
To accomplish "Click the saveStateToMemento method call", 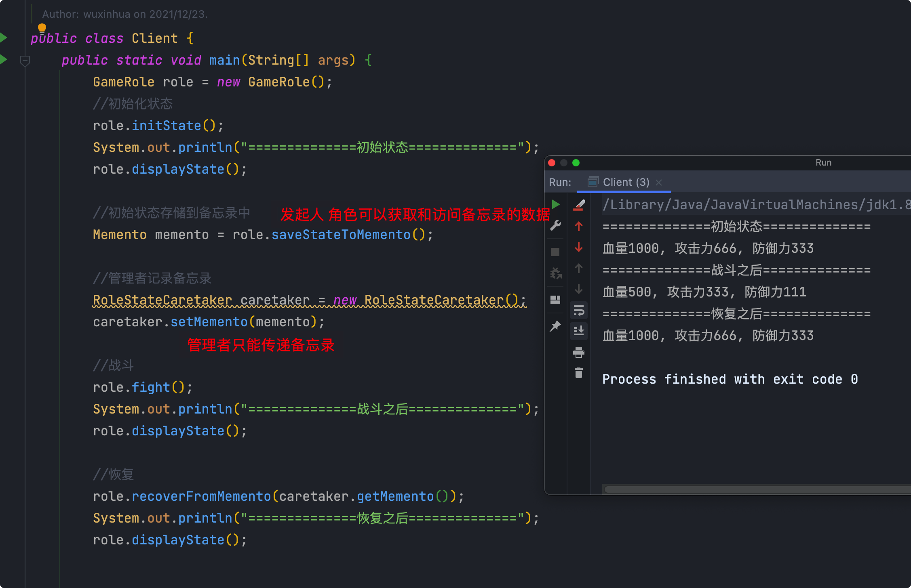I will coord(340,235).
